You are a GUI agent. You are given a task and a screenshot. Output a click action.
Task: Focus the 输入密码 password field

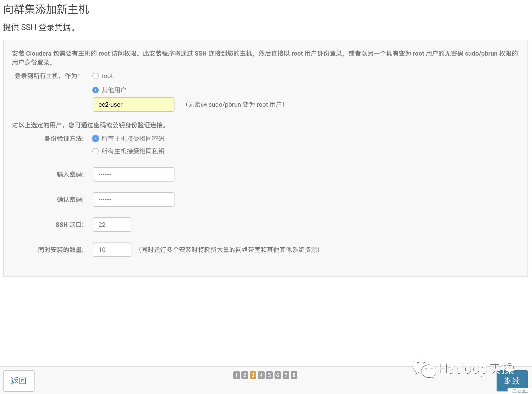click(x=133, y=174)
